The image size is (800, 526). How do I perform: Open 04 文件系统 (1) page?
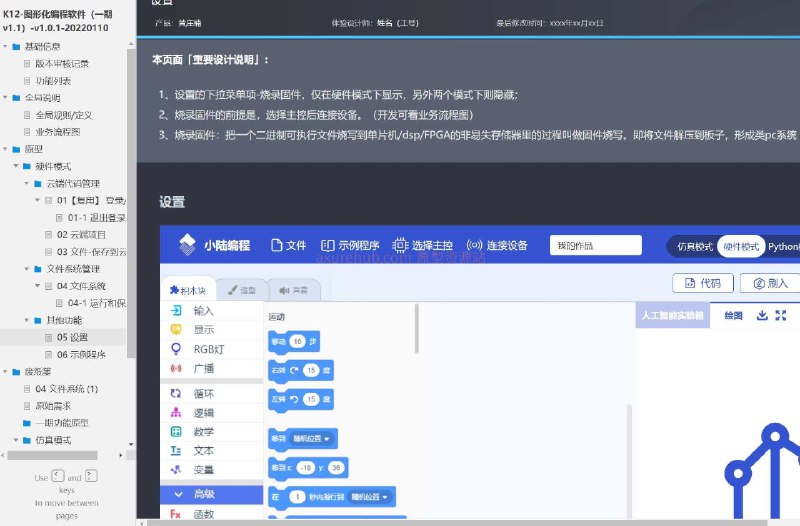tap(66, 389)
